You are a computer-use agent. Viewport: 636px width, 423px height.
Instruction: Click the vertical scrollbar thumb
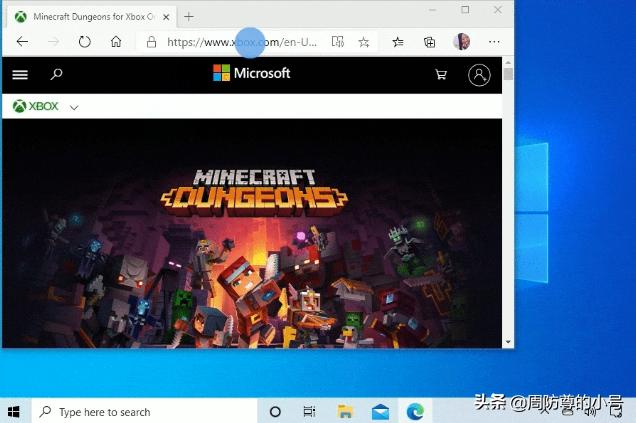[x=508, y=74]
